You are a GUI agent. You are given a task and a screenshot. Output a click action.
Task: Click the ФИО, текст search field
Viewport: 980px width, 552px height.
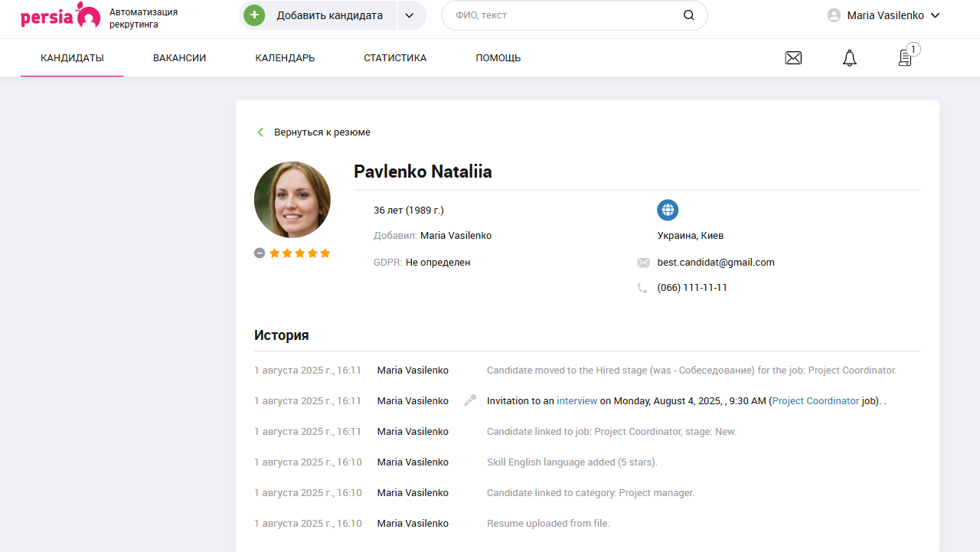tap(563, 15)
